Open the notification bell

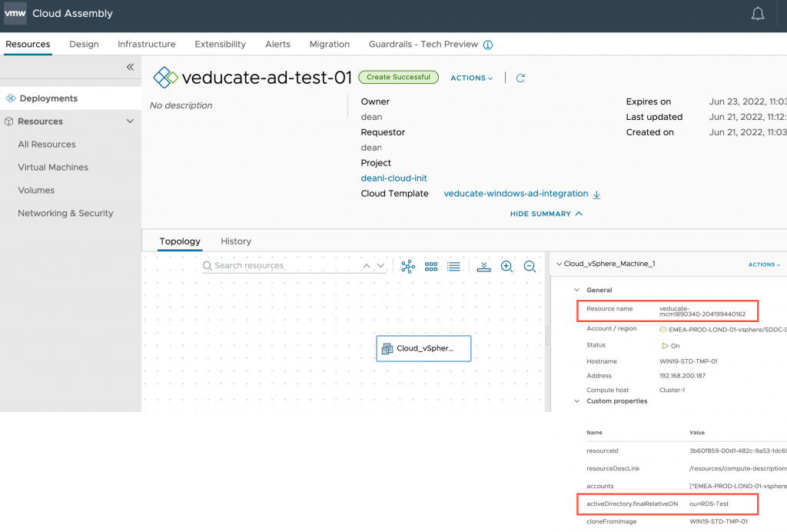[x=758, y=13]
